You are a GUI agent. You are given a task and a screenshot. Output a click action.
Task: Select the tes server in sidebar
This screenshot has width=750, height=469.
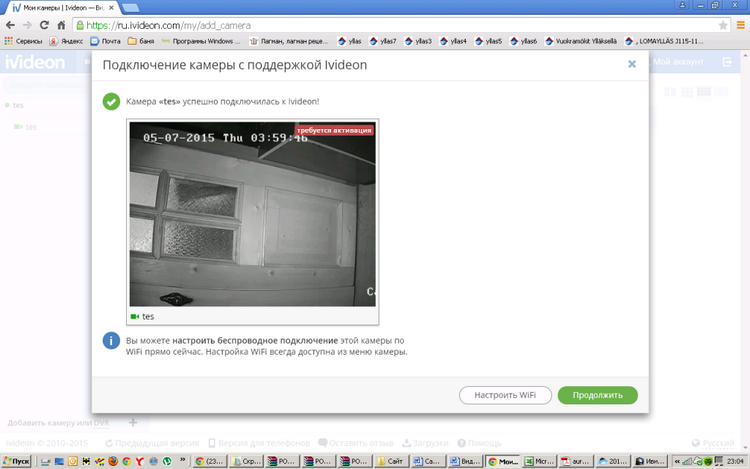tap(18, 105)
